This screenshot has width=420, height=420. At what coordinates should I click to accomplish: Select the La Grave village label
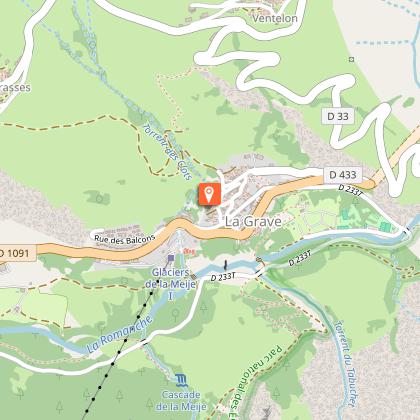point(253,222)
